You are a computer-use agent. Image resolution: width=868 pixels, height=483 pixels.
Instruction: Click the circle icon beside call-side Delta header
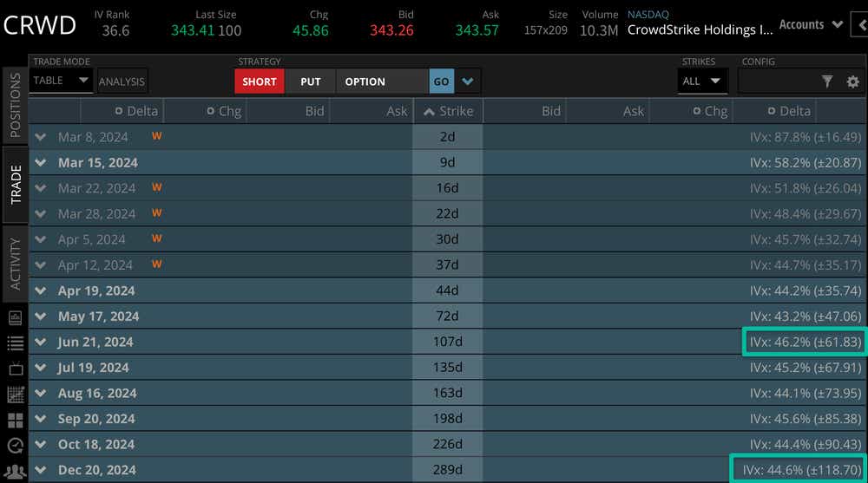[119, 111]
